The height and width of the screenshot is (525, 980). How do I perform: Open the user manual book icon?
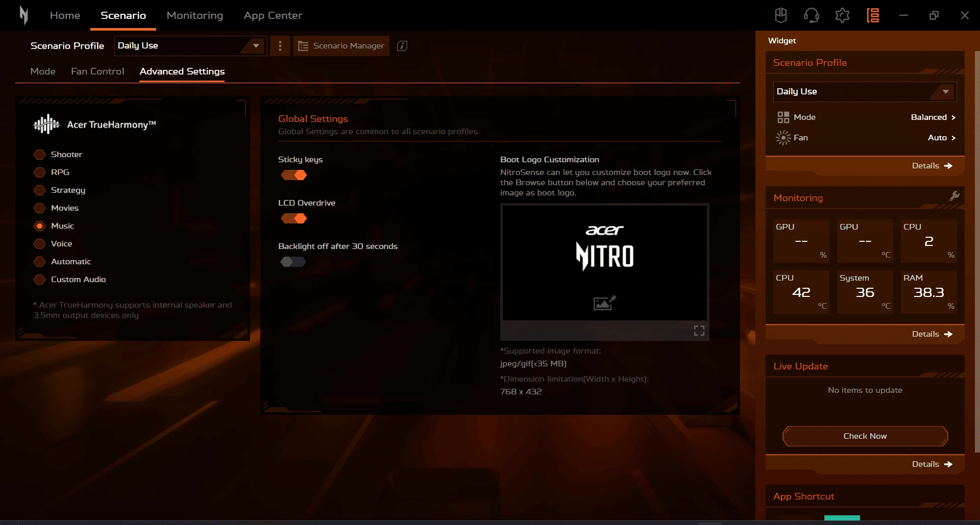(781, 15)
